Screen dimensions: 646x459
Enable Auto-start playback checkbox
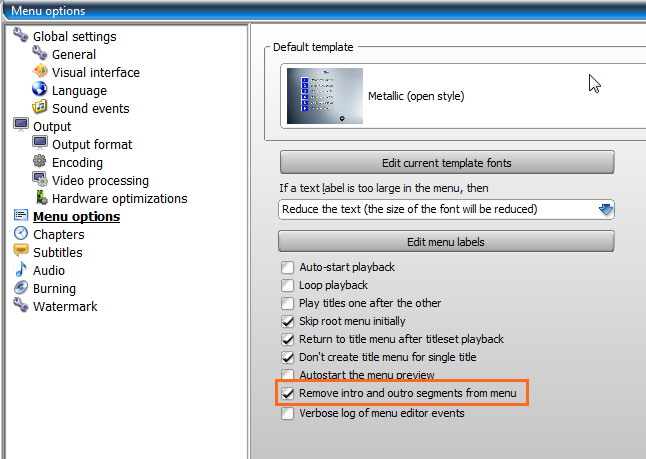pos(288,267)
